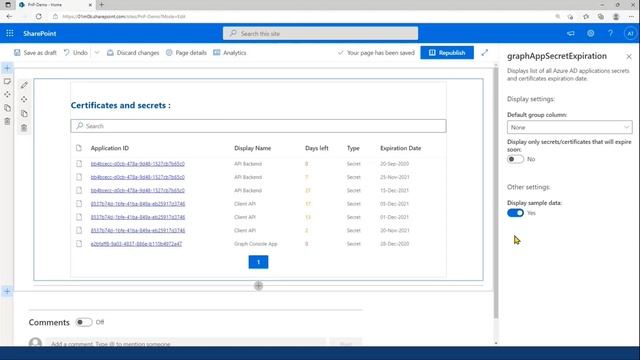Viewport: 640px width, 360px height.
Task: Expand the Undo dropdown chevron
Action: pos(97,53)
